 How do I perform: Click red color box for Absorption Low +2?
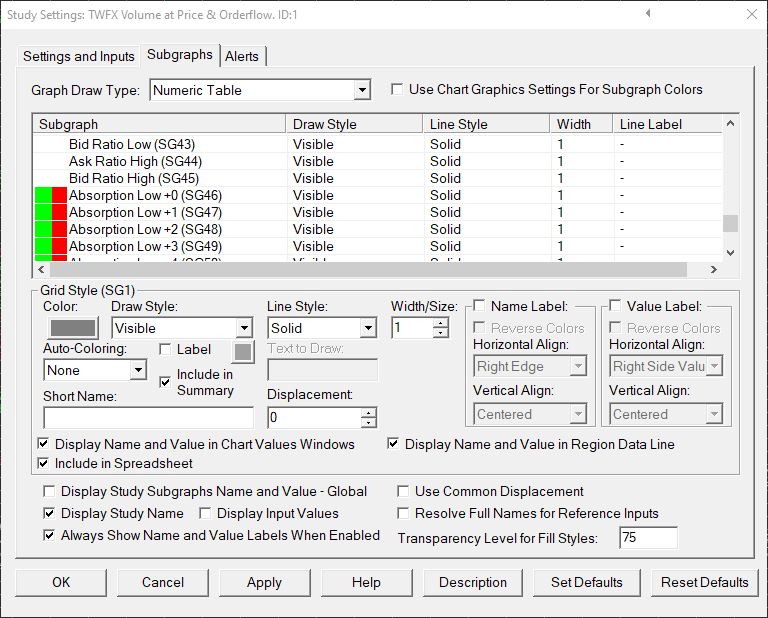(59, 230)
